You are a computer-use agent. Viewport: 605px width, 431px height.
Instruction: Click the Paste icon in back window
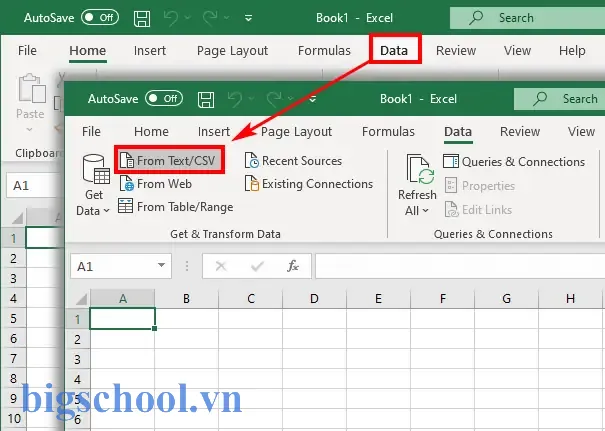click(32, 89)
